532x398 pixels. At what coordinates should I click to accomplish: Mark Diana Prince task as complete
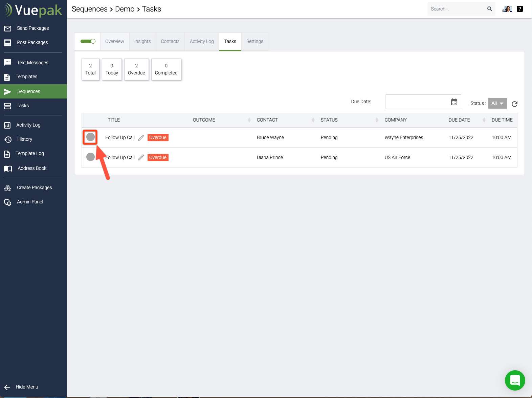pos(90,157)
